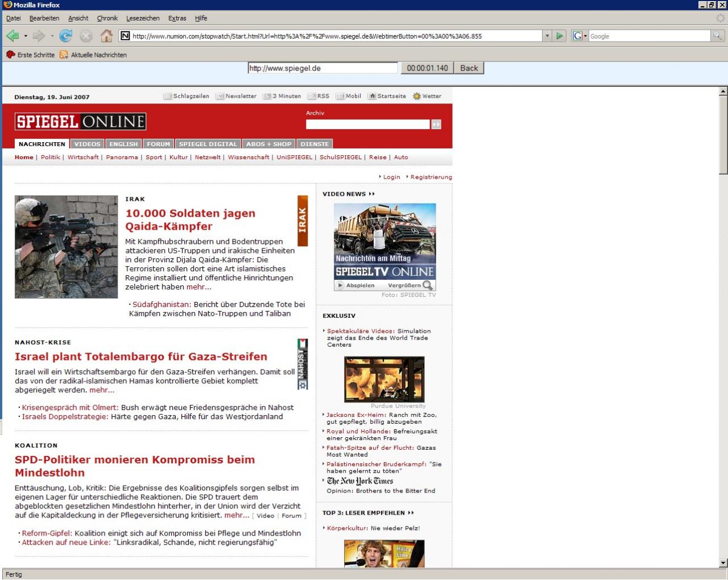The image size is (728, 580).
Task: Open the Netzwelt section link
Action: coord(208,157)
